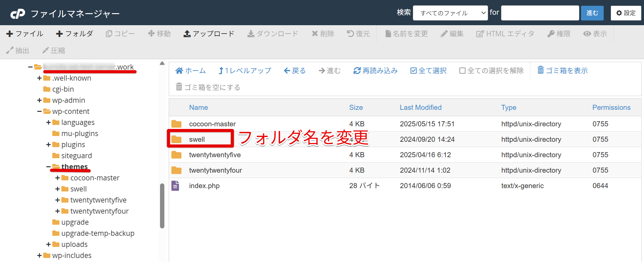Screen dimensions: 644x262
Task: Click the search Go (進む) button
Action: pos(592,13)
